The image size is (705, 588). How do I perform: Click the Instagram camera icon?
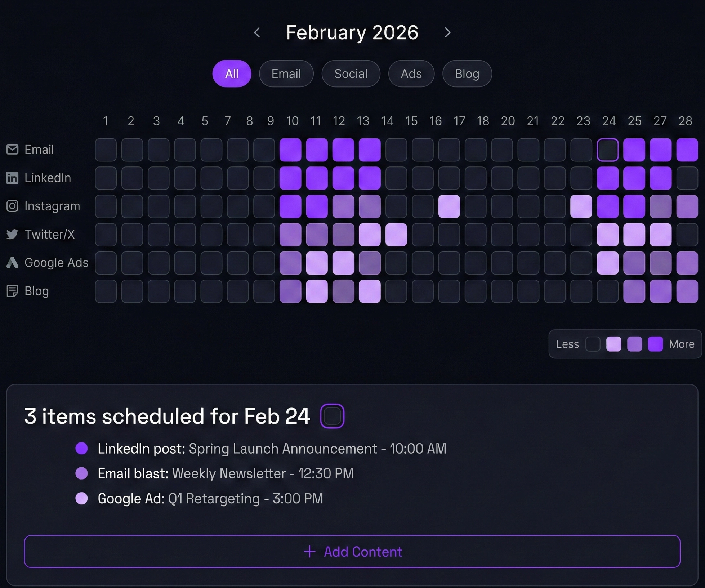pos(12,206)
